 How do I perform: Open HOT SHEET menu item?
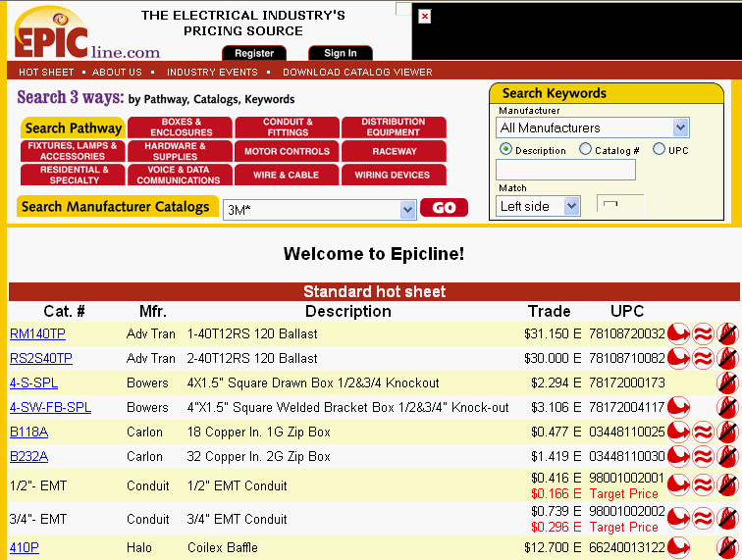click(46, 73)
